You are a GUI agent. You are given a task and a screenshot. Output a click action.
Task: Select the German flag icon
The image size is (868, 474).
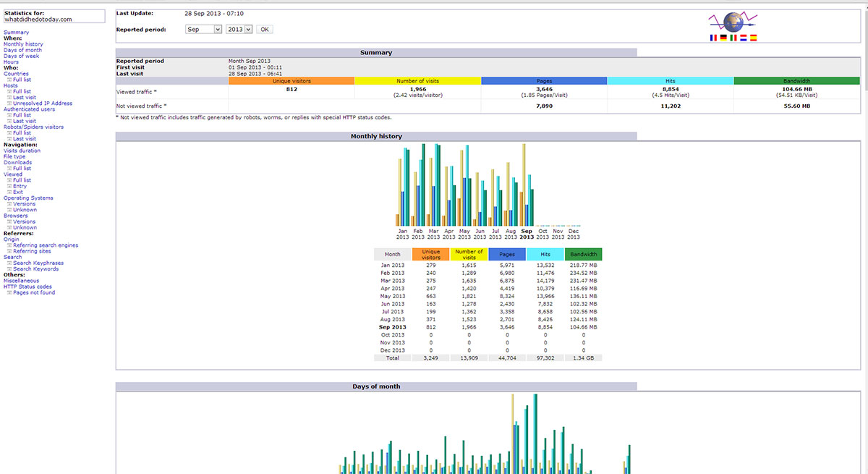(x=723, y=38)
